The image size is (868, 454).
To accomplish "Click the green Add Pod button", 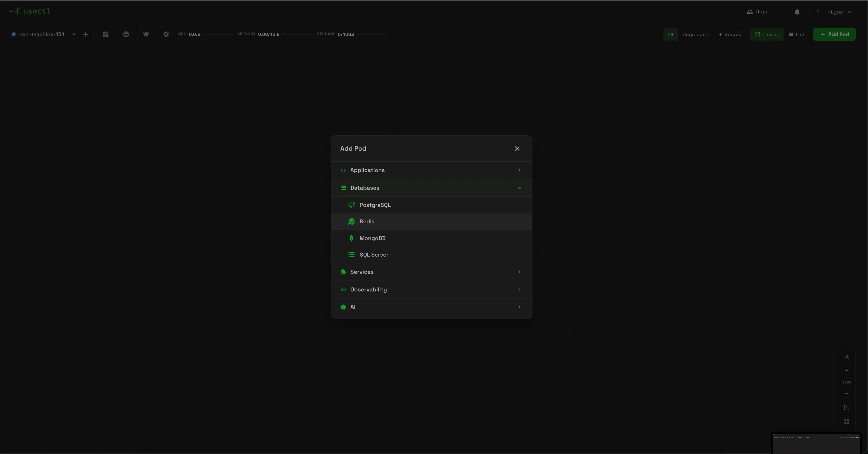I will click(x=834, y=34).
